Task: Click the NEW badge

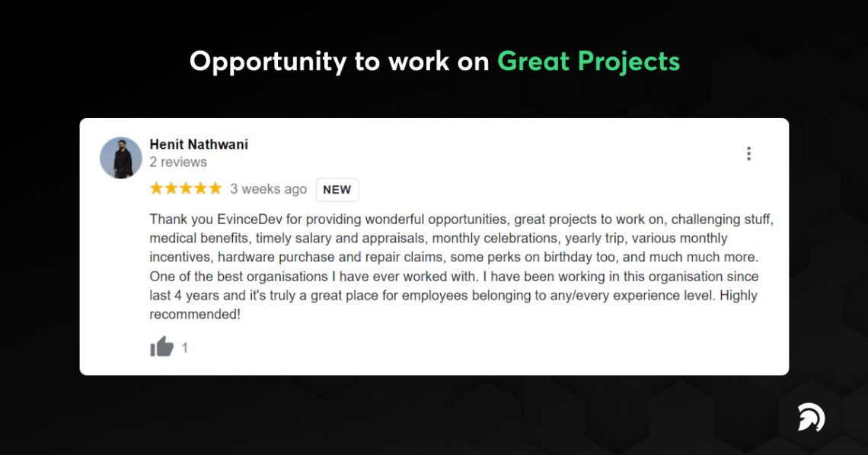Action: point(337,190)
